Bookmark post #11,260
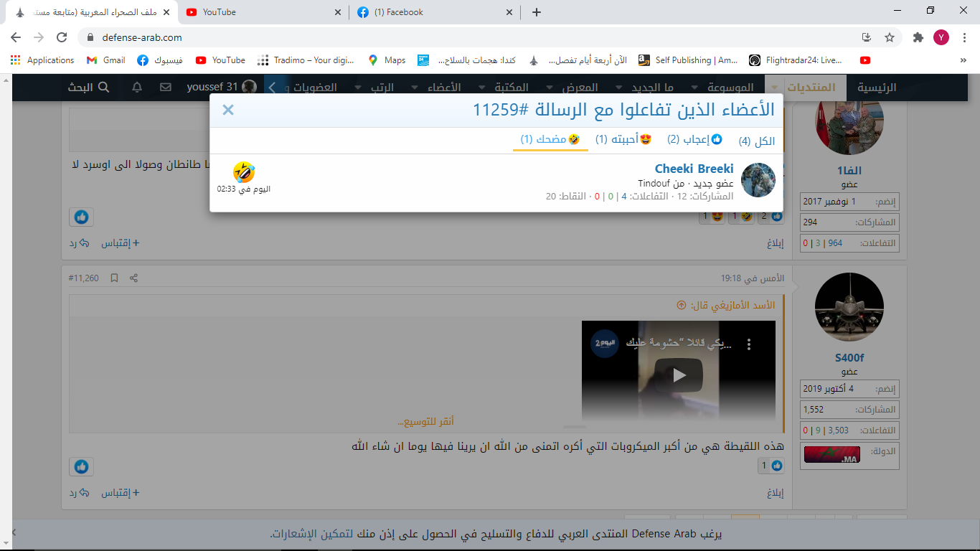Viewport: 980px width, 551px height. [114, 278]
